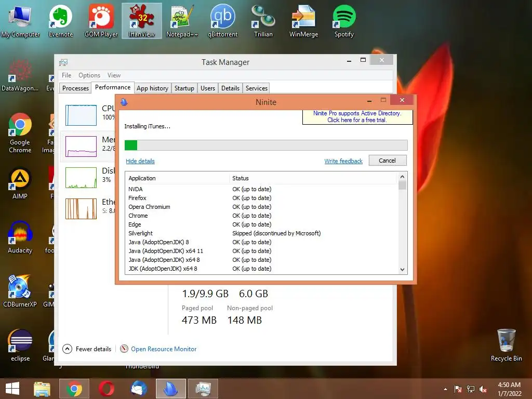
Task: Show hidden tray icons
Action: (445, 389)
